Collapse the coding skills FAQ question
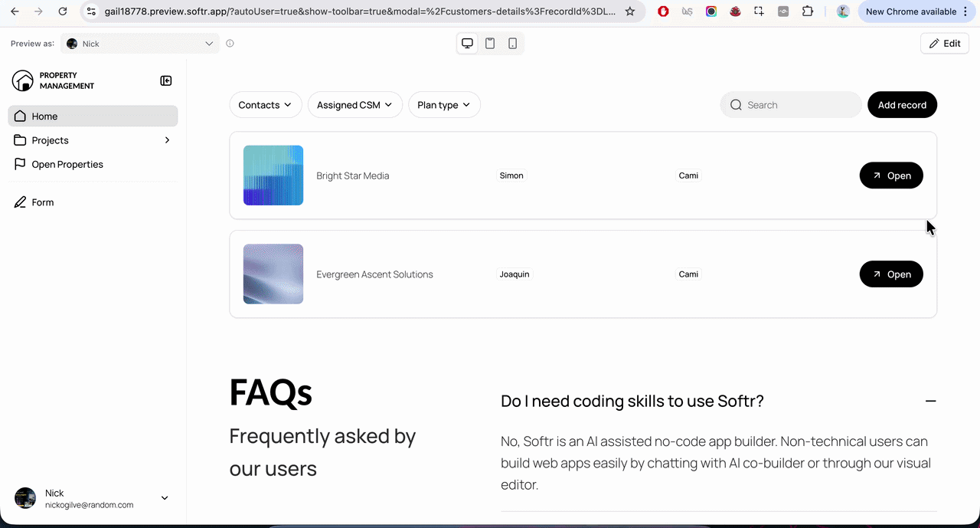This screenshot has width=980, height=528. tap(632, 401)
